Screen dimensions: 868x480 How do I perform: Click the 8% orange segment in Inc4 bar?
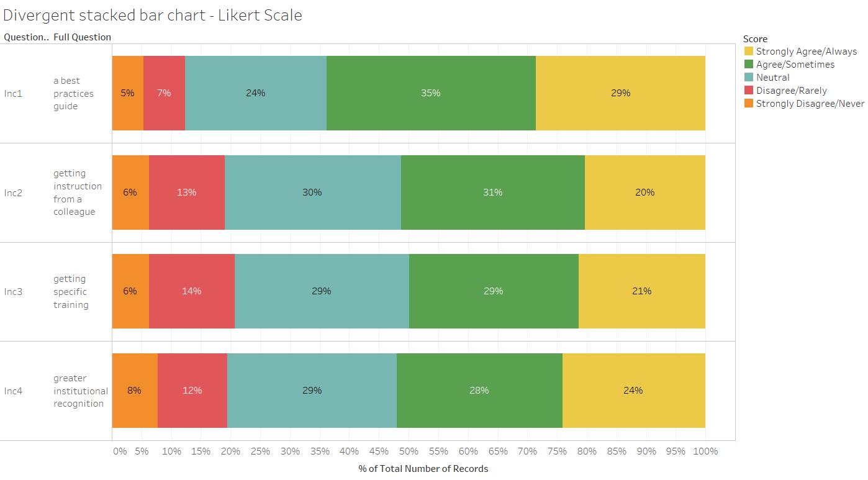tap(135, 391)
